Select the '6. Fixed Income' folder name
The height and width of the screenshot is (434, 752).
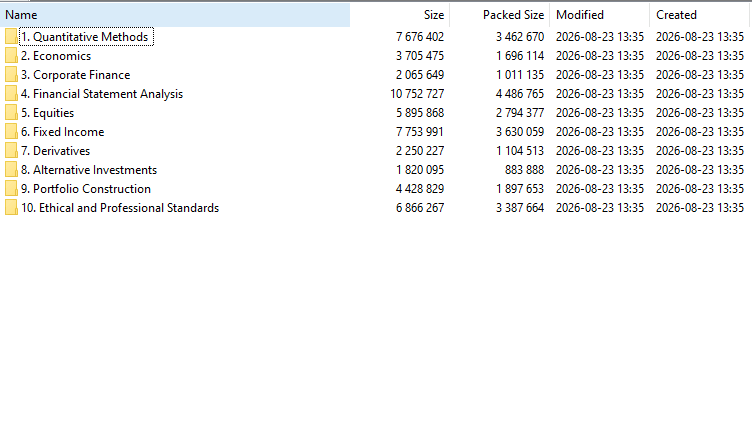[62, 132]
